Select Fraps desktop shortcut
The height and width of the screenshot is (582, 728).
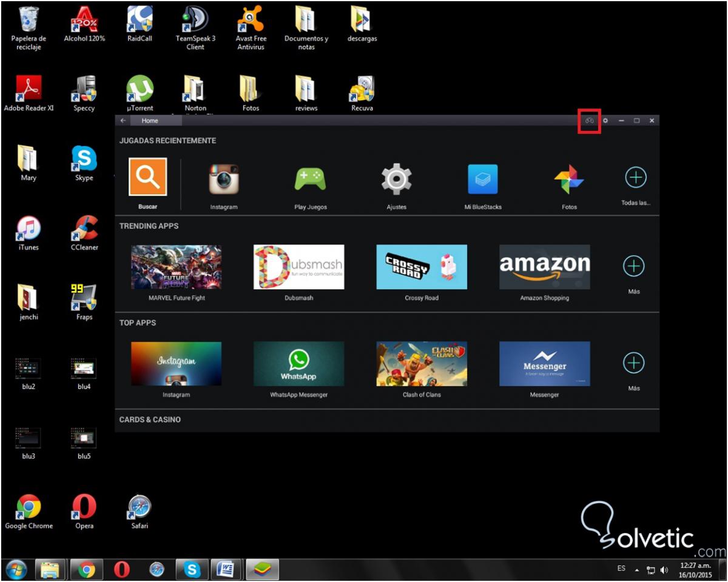coord(84,303)
